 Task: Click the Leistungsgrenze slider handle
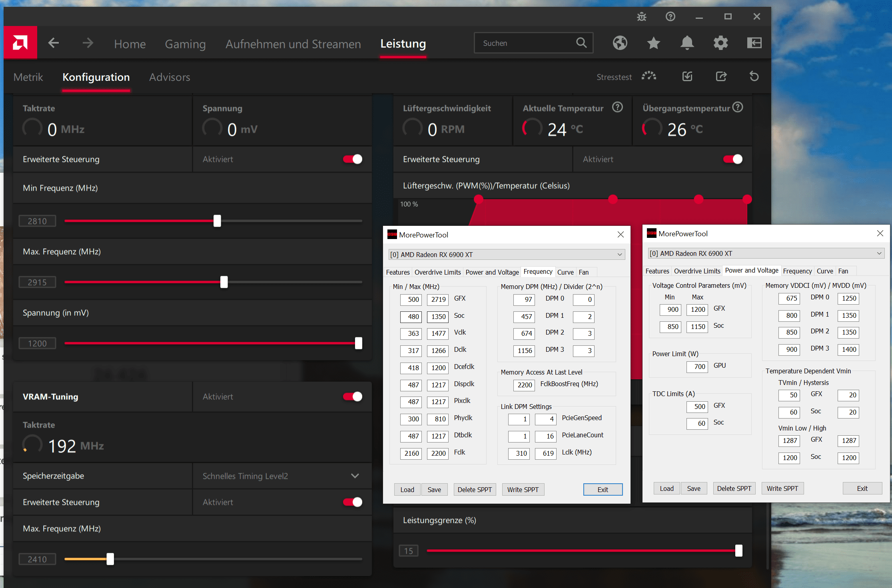click(x=738, y=551)
